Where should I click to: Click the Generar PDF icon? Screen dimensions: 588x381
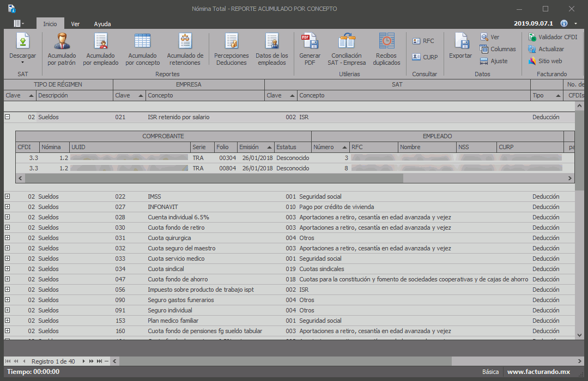click(310, 41)
